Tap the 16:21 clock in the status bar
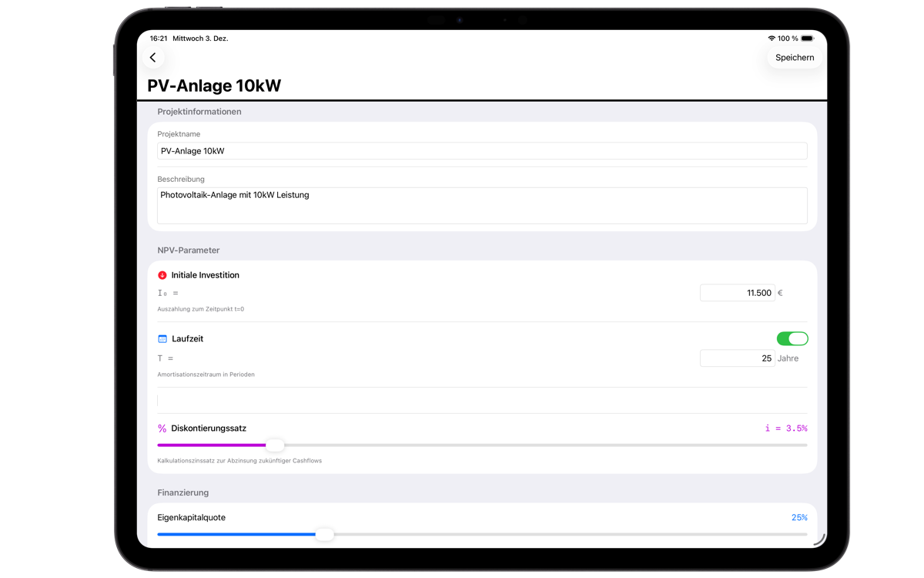 [156, 38]
